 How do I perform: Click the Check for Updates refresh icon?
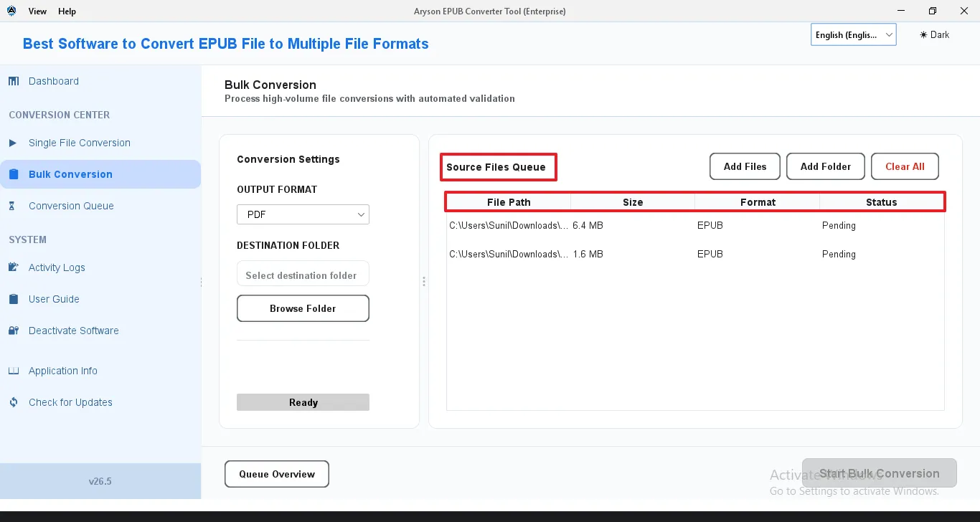[x=14, y=402]
